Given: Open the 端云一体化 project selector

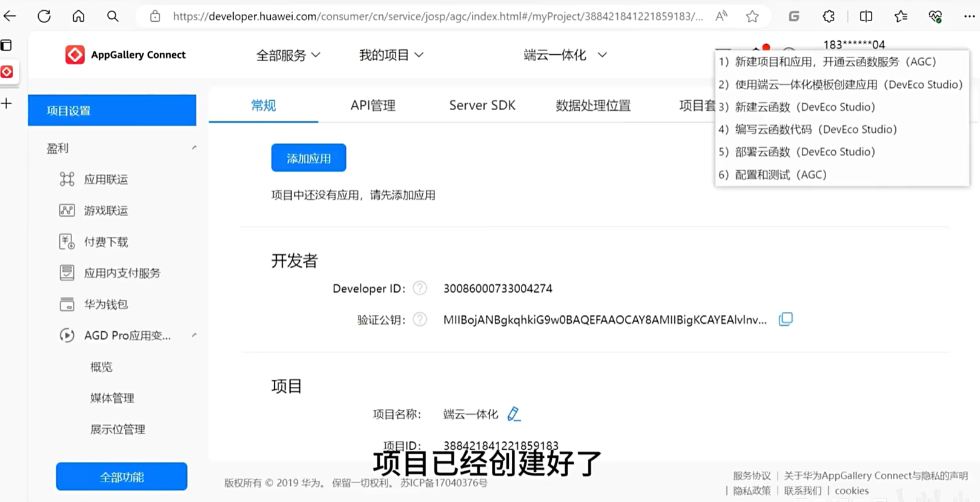Looking at the screenshot, I should [564, 55].
